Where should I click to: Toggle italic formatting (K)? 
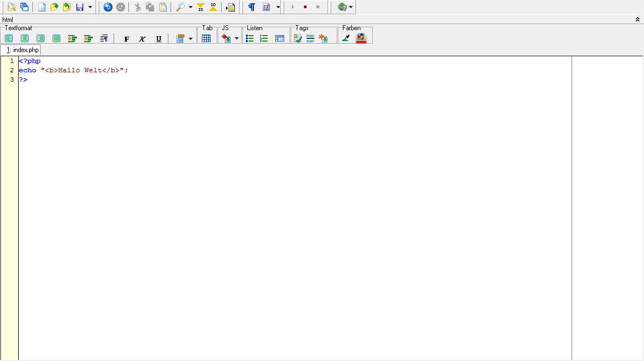coord(143,39)
